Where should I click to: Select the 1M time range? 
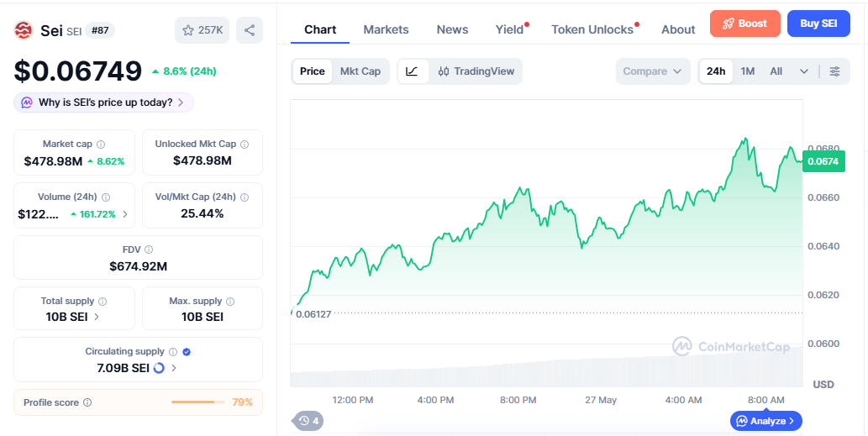(x=748, y=71)
